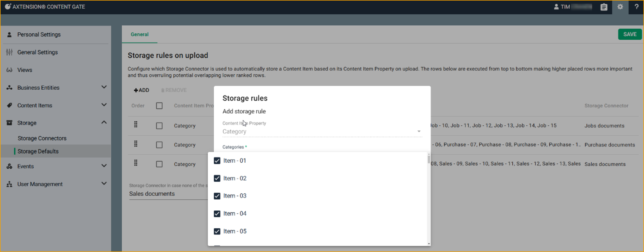This screenshot has width=644, height=252.
Task: Uncheck the Item - 03 checkbox
Action: click(217, 196)
